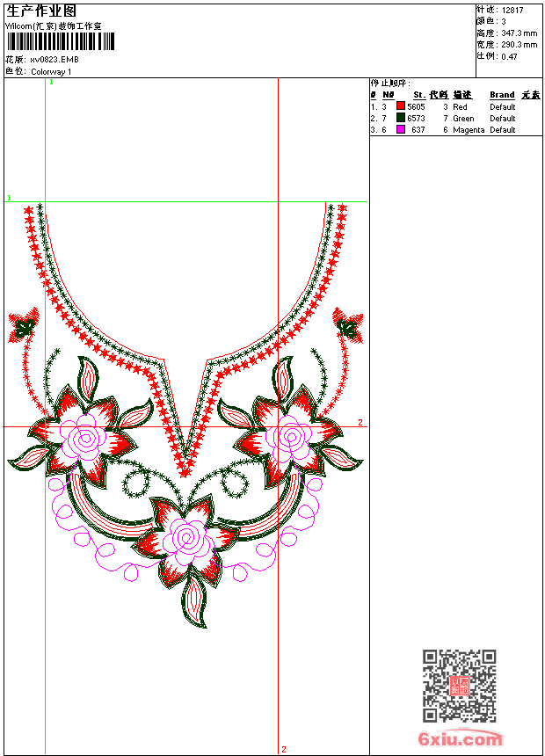Click the green marker 1 at top ruler
This screenshot has height=756, width=545.
51,82
